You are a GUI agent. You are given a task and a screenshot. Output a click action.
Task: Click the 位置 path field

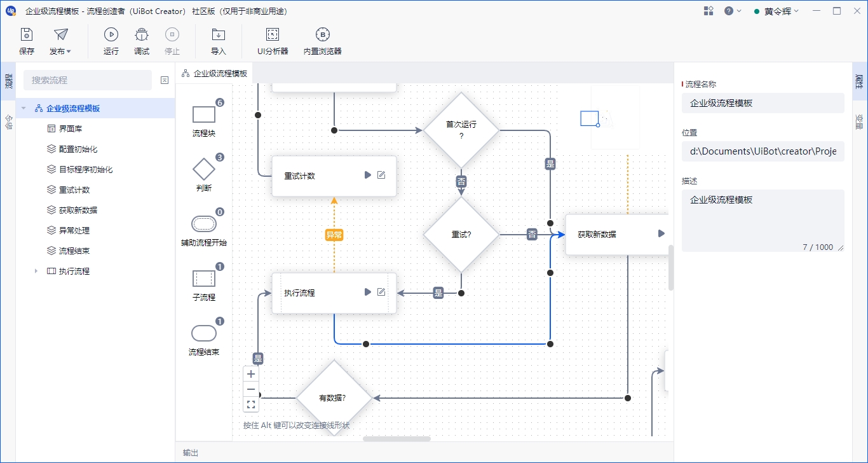pos(763,151)
